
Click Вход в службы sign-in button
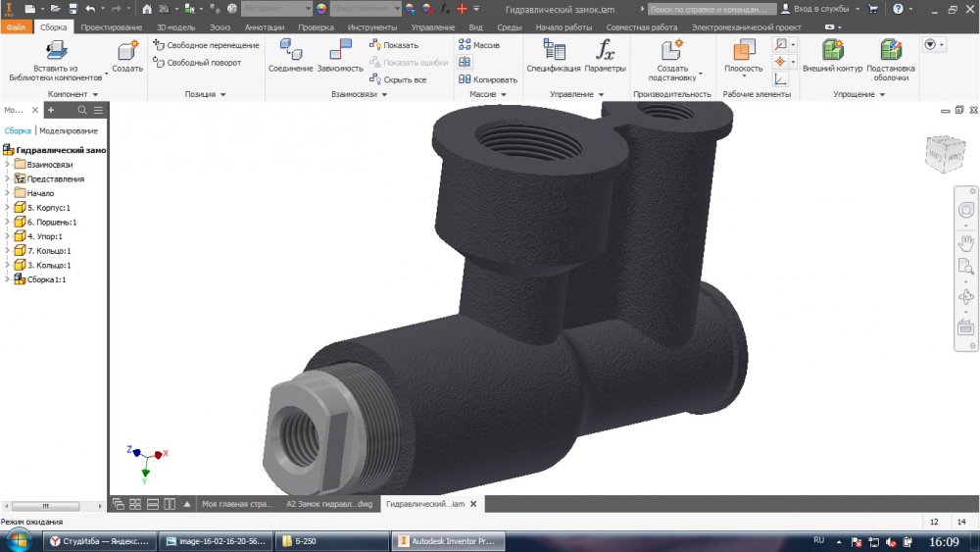814,9
